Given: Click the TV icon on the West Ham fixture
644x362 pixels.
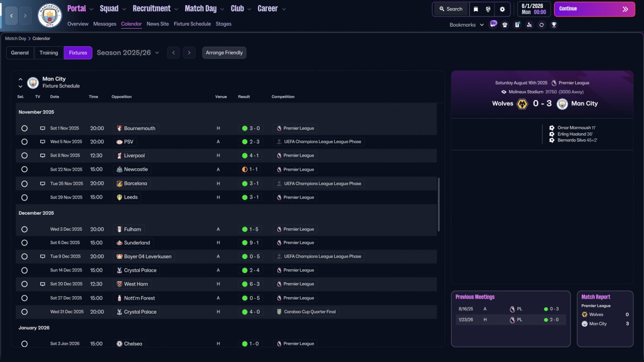Looking at the screenshot, I should point(43,284).
